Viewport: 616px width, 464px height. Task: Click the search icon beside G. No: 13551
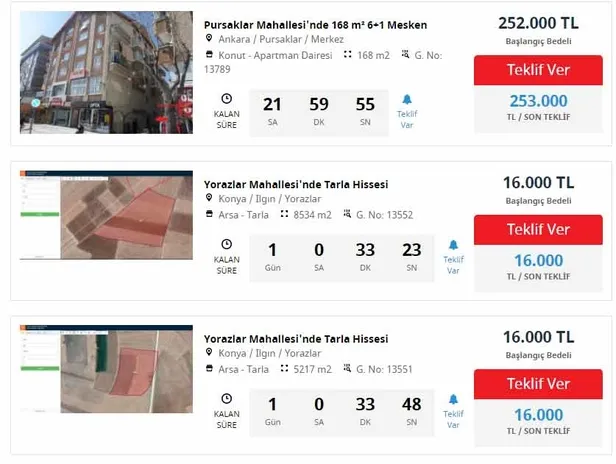click(347, 368)
